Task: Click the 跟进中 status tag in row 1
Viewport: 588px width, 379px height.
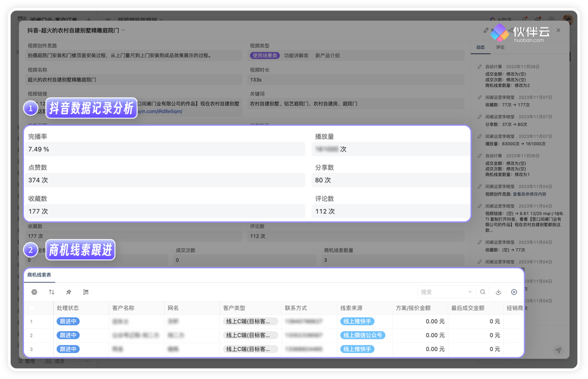Action: pos(68,321)
